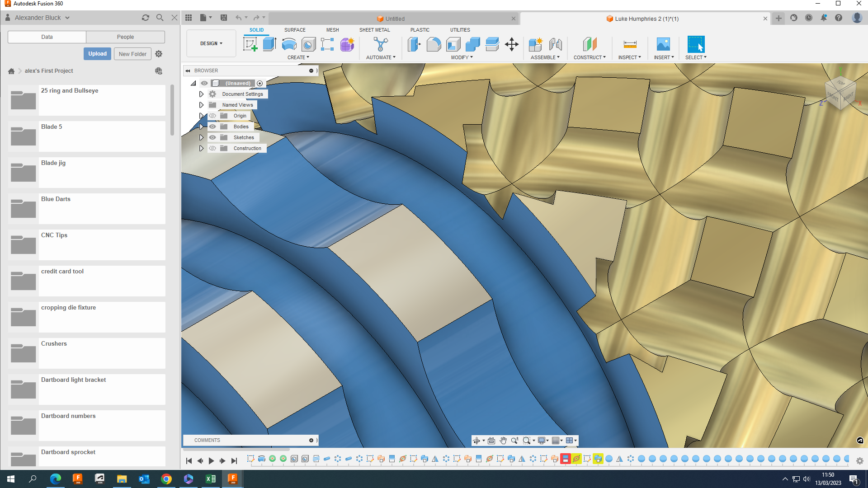The height and width of the screenshot is (488, 868).
Task: Open the Data Panel grid icon
Action: click(189, 18)
